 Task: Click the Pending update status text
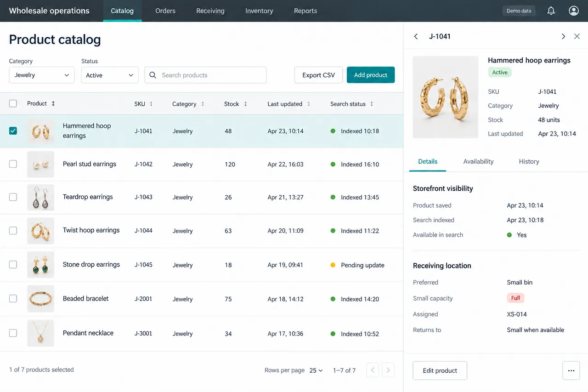362,265
